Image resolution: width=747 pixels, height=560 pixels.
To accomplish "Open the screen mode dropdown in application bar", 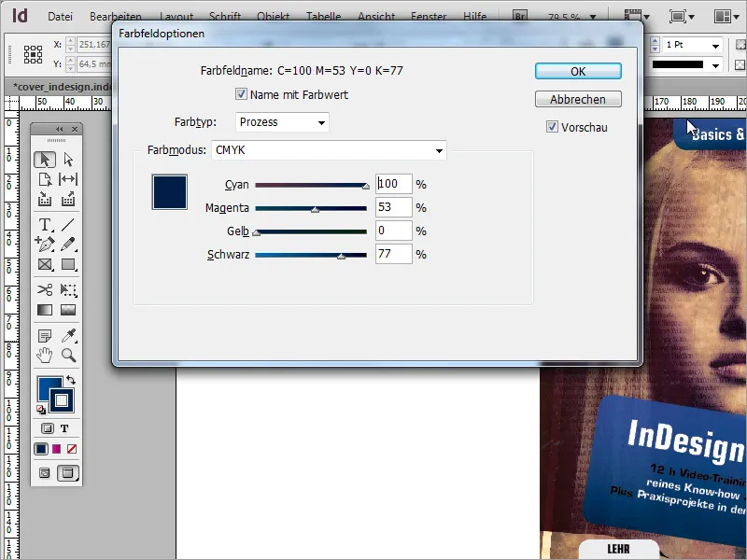I will [x=682, y=17].
